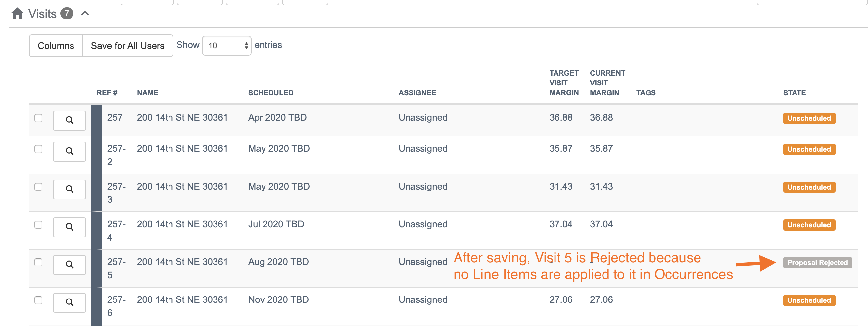
Task: Open the Columns chooser
Action: click(56, 46)
